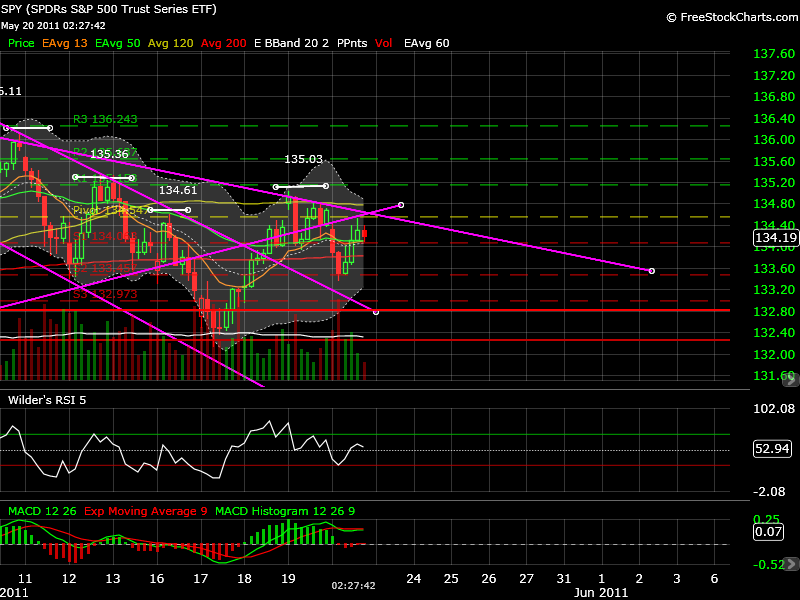
Task: Select the Avg 200 indicator label
Action: [x=224, y=44]
